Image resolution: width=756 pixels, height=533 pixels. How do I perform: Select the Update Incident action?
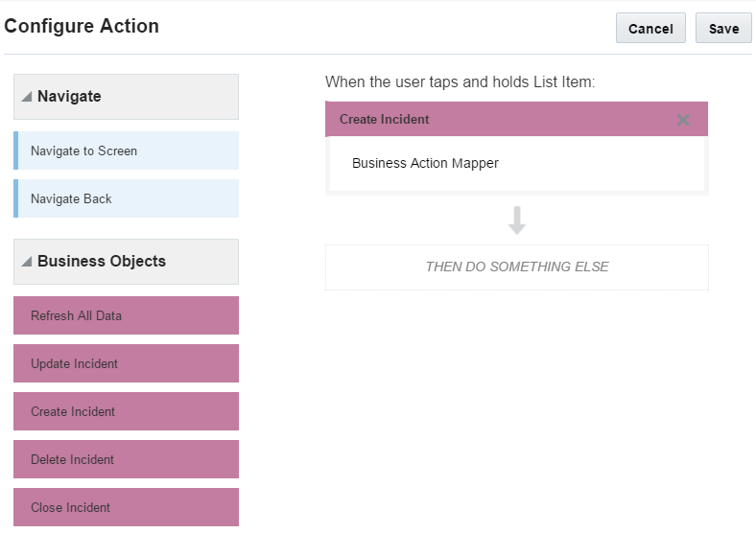click(126, 363)
